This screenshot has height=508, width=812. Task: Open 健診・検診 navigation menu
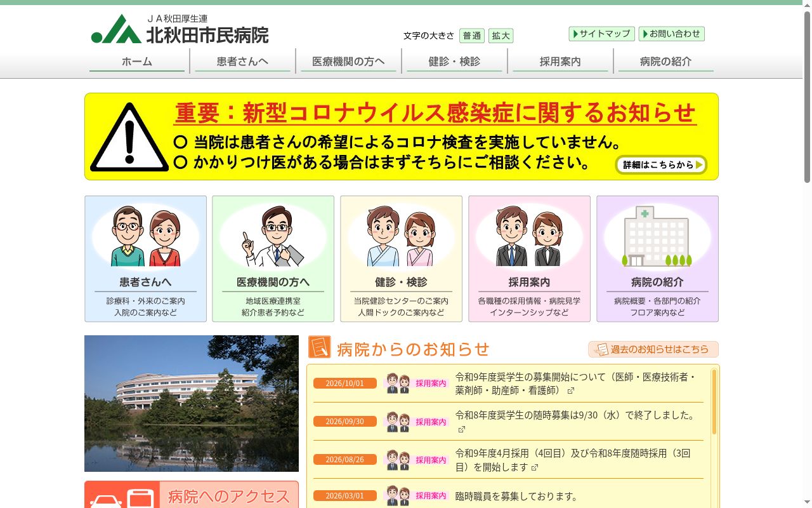click(454, 62)
